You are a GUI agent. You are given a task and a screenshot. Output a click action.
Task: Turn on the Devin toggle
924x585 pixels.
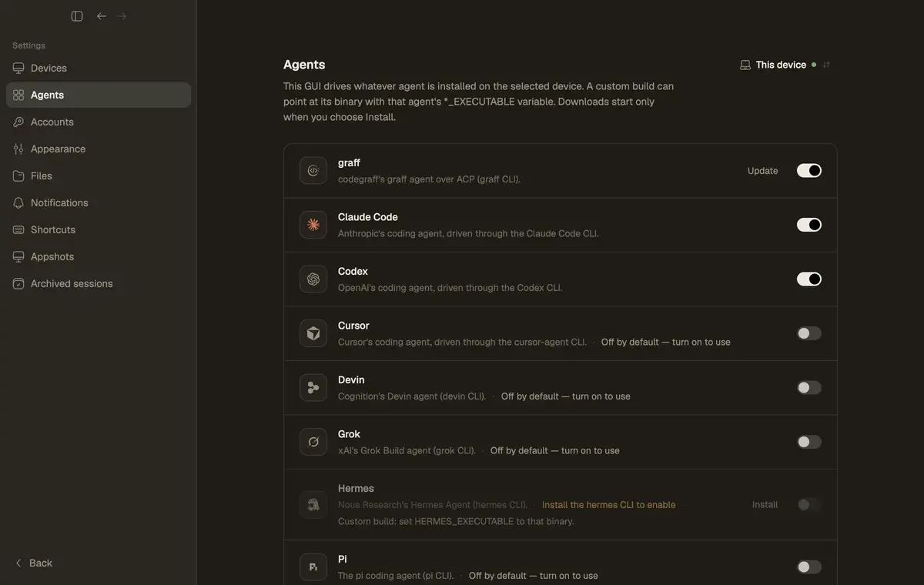tap(809, 388)
